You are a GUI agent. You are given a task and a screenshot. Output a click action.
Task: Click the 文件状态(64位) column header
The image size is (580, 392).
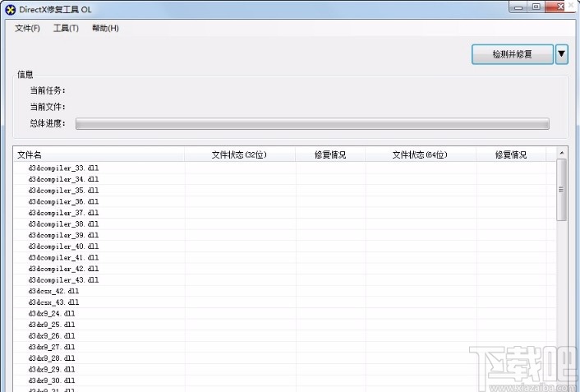[x=421, y=154]
